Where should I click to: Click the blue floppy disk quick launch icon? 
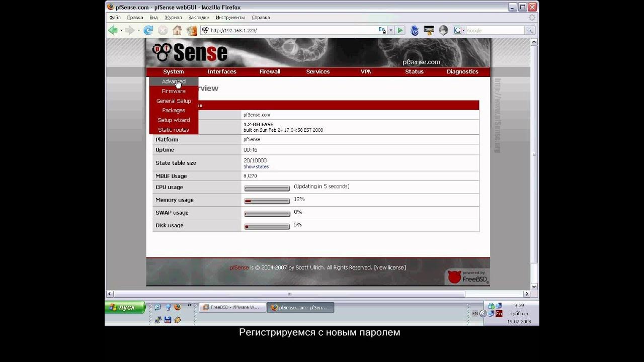[x=168, y=320]
